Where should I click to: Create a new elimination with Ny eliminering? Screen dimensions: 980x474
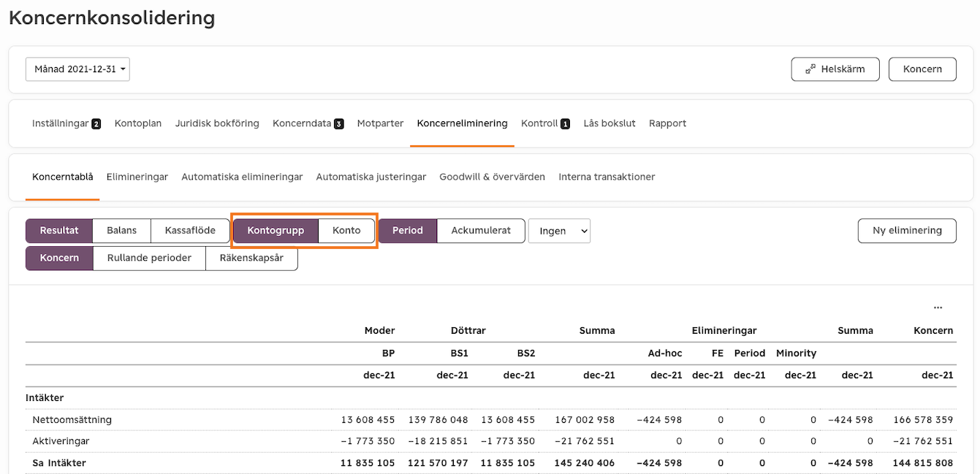pyautogui.click(x=907, y=231)
